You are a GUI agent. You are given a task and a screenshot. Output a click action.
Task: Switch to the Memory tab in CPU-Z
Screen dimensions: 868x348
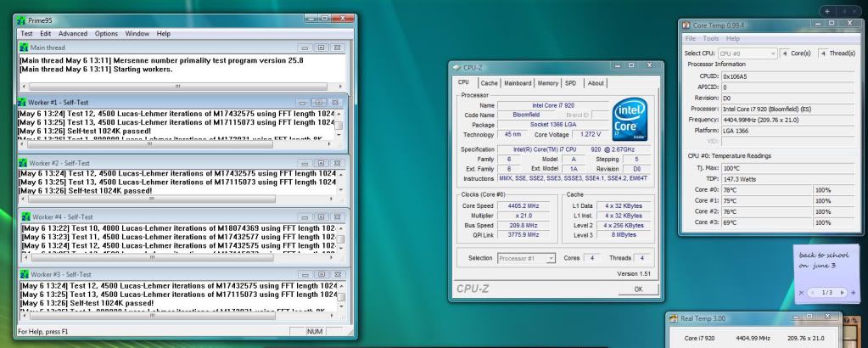coord(547,83)
